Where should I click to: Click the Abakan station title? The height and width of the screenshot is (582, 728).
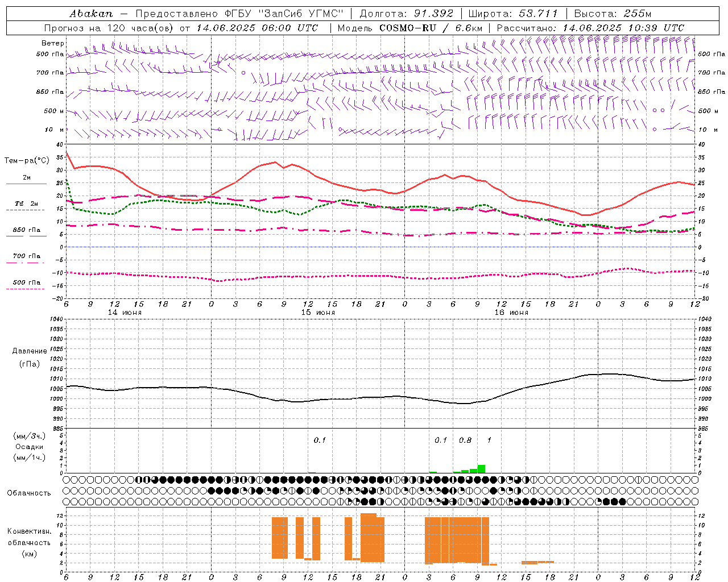click(92, 14)
